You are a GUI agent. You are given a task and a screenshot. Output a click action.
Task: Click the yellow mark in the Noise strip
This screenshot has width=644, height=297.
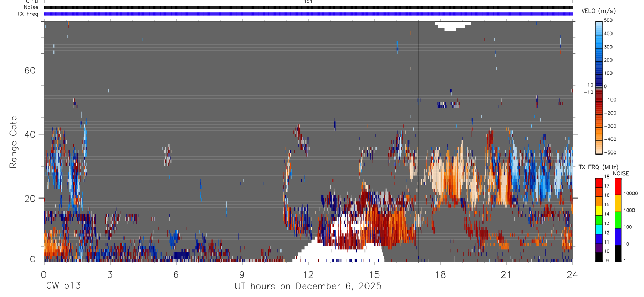(318, 7)
